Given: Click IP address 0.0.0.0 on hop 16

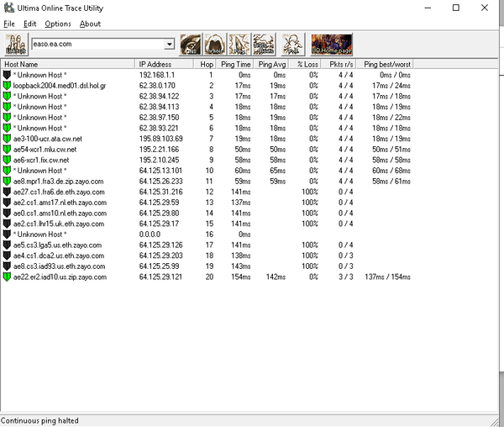Looking at the screenshot, I should (150, 234).
